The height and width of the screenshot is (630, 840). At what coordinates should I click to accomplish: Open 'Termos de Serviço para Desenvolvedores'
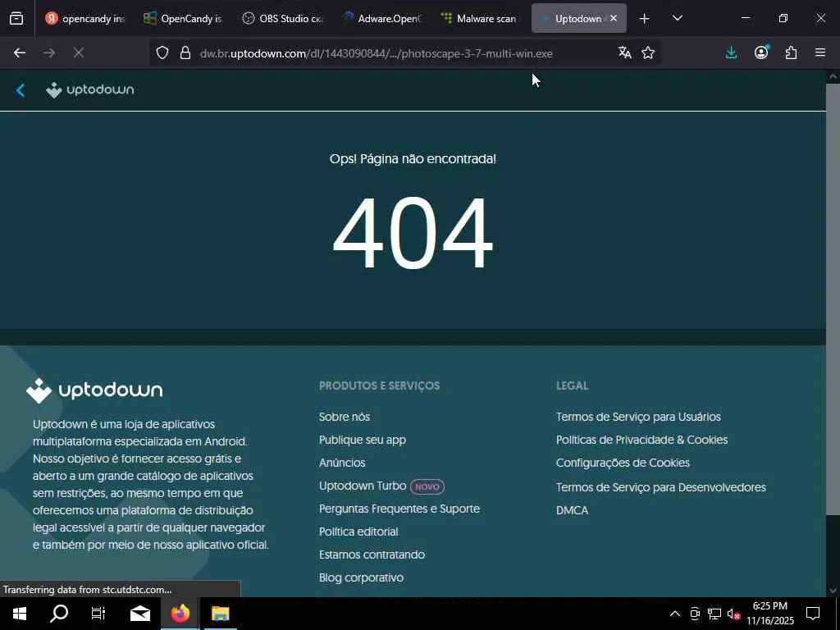tap(661, 487)
